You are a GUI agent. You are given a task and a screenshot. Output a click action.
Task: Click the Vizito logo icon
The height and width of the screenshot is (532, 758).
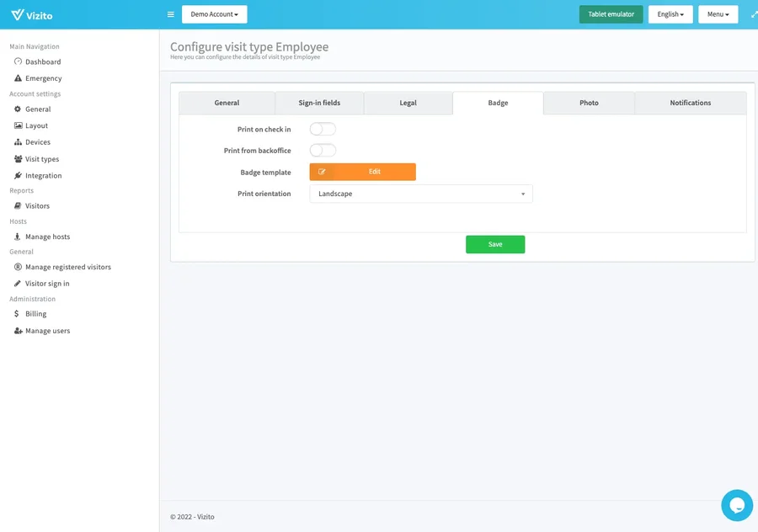pyautogui.click(x=17, y=14)
